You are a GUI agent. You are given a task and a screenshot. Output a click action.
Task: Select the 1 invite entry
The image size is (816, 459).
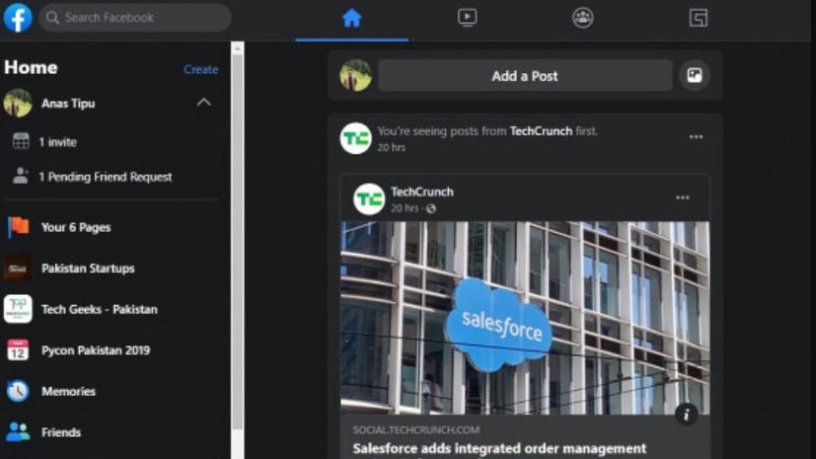58,142
